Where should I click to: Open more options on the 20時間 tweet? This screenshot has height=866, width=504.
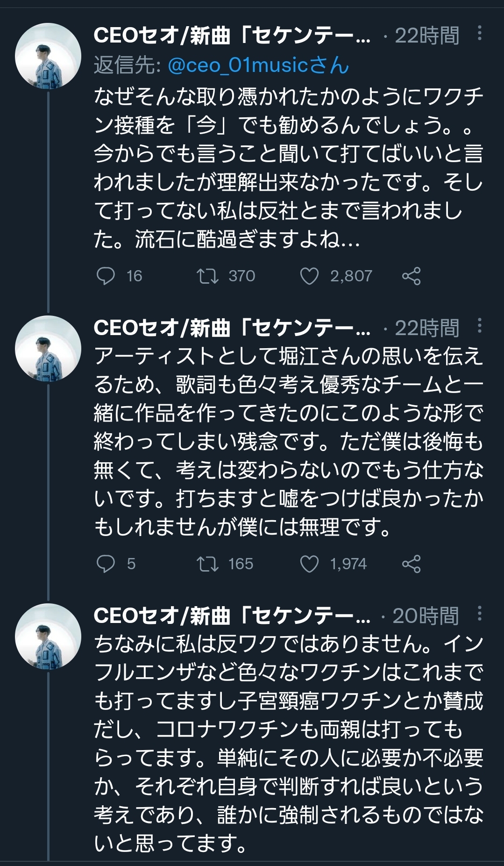pos(479,614)
